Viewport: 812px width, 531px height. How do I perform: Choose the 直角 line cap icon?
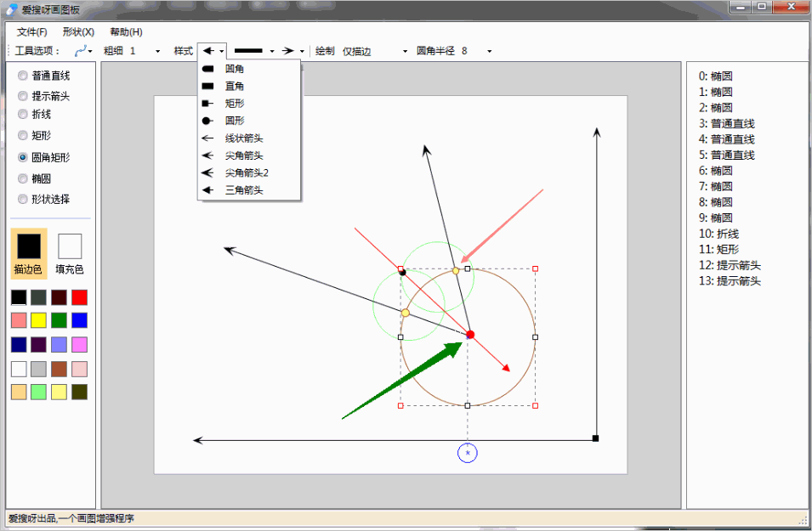click(x=207, y=86)
